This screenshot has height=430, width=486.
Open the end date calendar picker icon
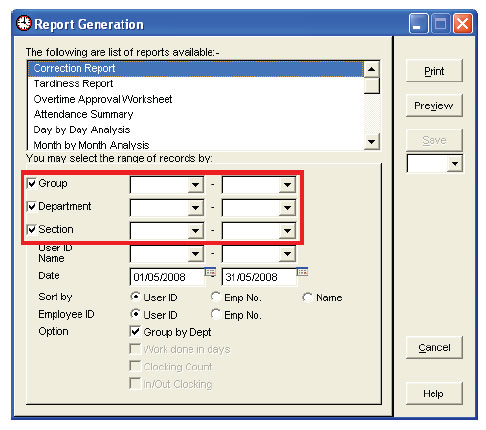302,272
